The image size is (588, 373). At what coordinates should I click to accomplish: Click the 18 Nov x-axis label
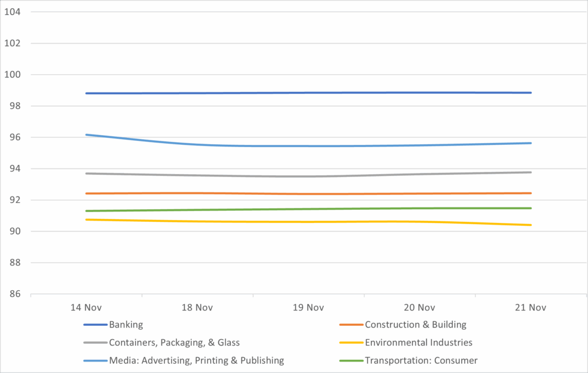tap(197, 307)
